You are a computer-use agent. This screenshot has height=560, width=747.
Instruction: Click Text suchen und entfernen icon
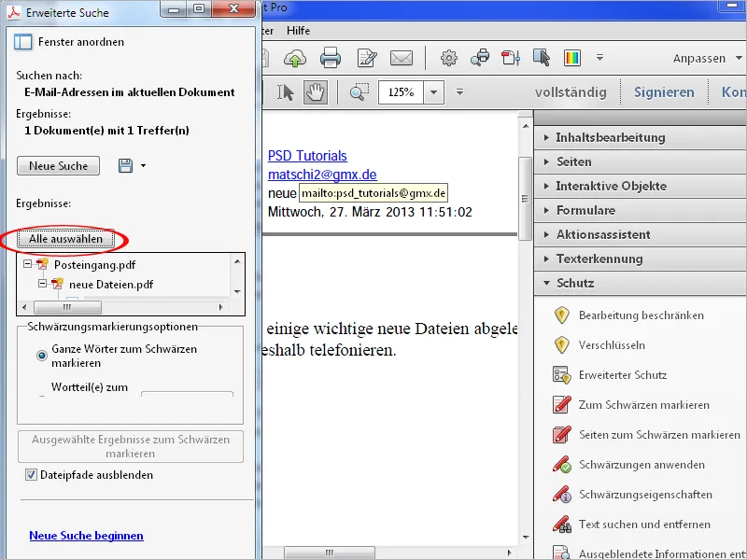(562, 525)
